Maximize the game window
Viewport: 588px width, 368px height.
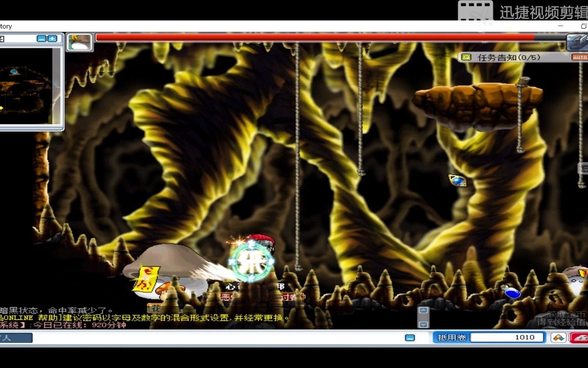coord(584,26)
